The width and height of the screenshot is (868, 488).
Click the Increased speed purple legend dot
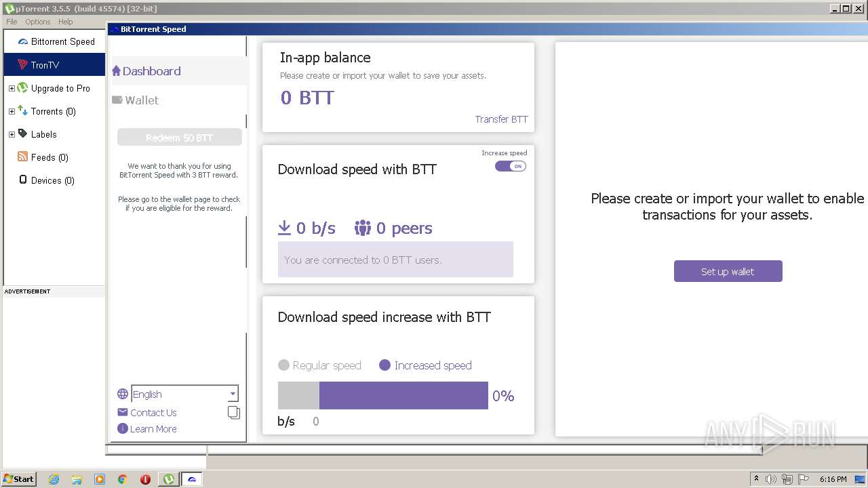[x=384, y=365]
